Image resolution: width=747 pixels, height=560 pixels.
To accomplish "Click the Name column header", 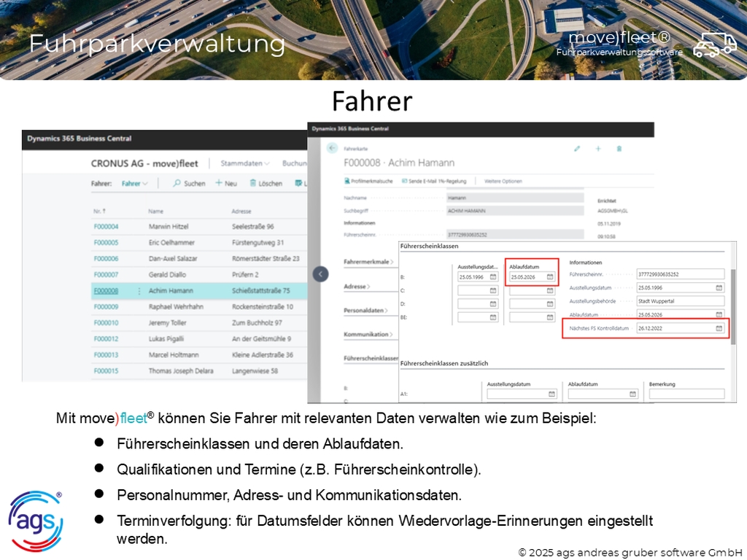I will click(x=155, y=211).
